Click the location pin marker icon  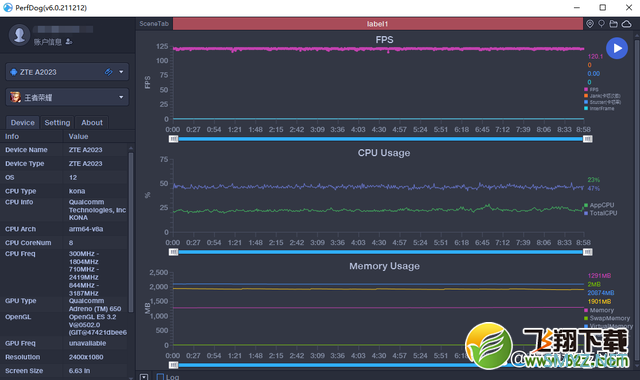click(x=590, y=24)
